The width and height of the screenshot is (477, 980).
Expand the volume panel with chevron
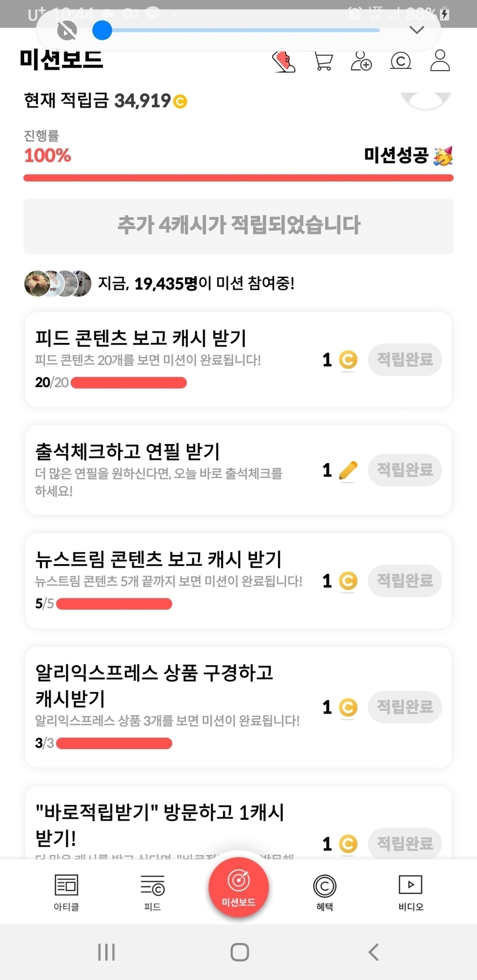(417, 30)
